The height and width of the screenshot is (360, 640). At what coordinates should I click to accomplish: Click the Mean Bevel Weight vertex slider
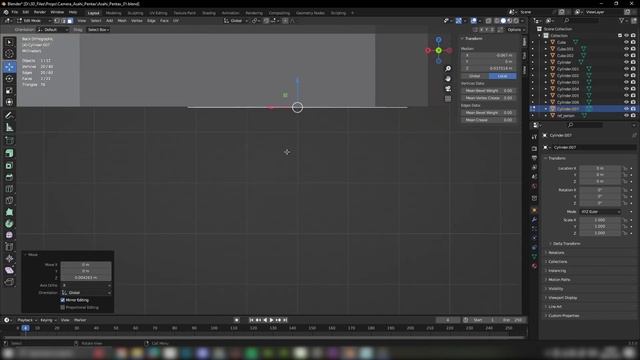489,91
